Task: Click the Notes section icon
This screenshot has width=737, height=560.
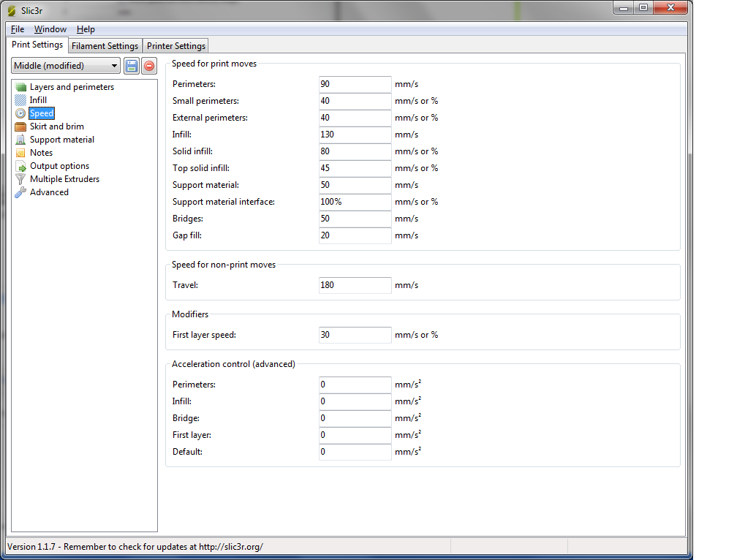Action: tap(20, 153)
